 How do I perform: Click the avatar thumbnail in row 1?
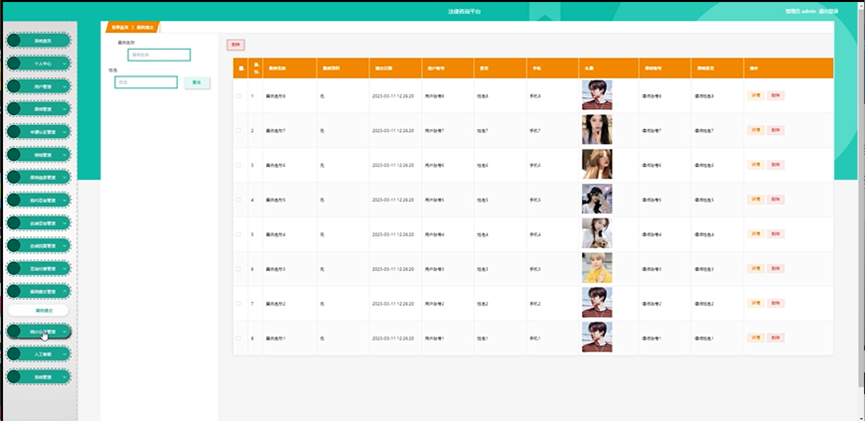[x=597, y=95]
